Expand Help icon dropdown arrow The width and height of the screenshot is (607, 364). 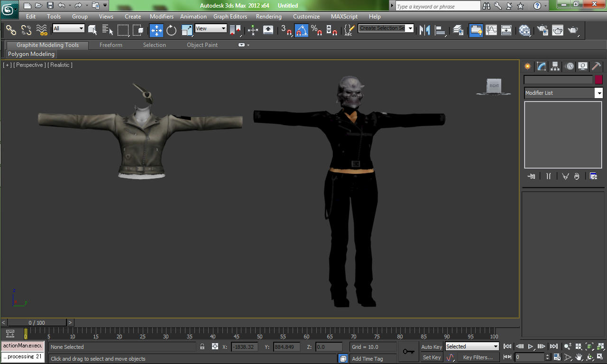coord(546,6)
